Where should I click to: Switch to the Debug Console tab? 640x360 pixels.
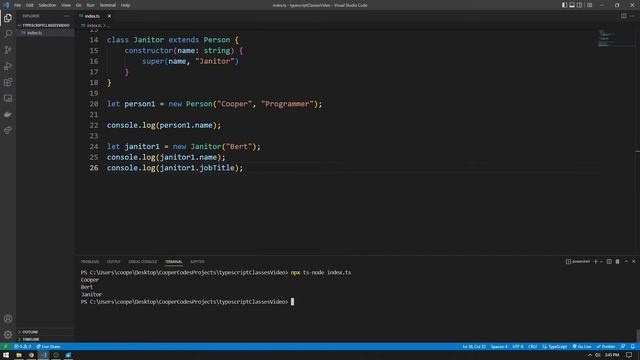142,262
